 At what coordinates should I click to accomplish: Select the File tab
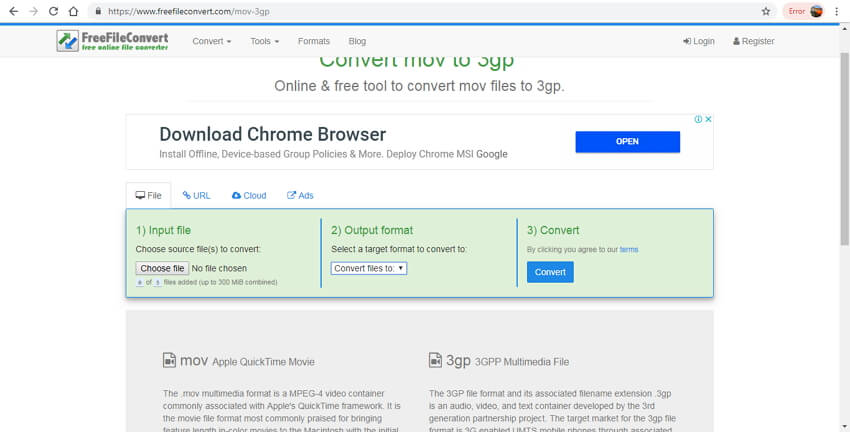(148, 196)
